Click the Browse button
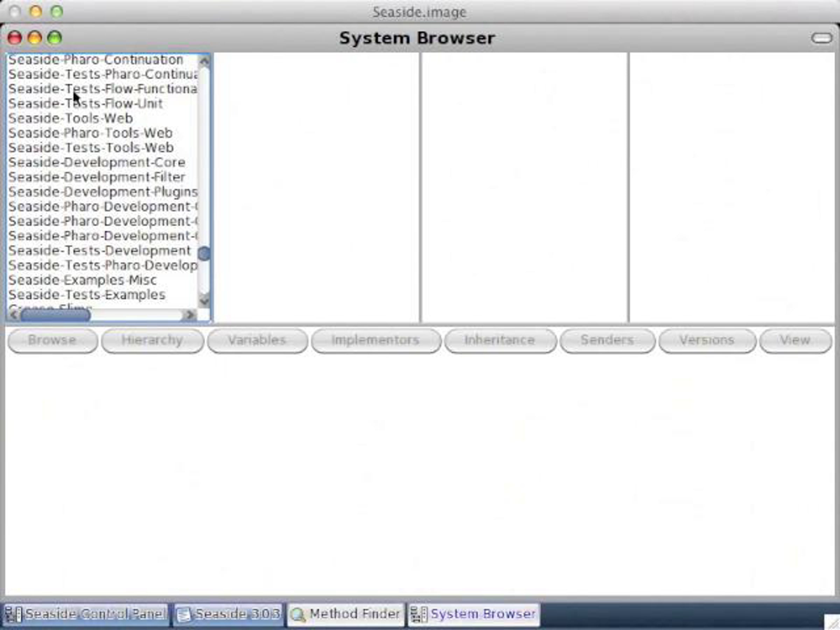 tap(52, 340)
